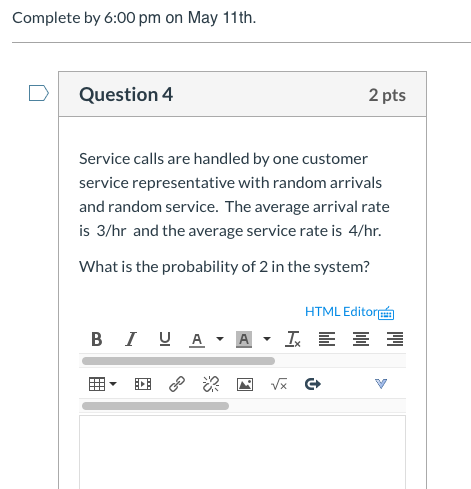Click the first toolbar horizontal scrollbar

(178, 361)
